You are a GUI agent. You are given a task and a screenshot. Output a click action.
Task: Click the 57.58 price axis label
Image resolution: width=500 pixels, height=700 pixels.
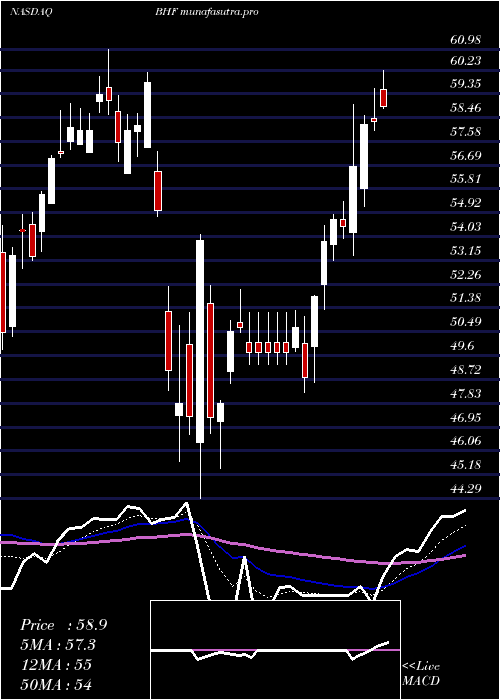point(466,132)
